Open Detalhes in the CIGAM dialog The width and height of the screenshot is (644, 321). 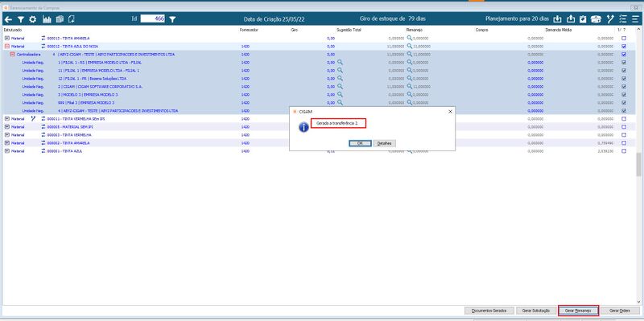pyautogui.click(x=385, y=143)
